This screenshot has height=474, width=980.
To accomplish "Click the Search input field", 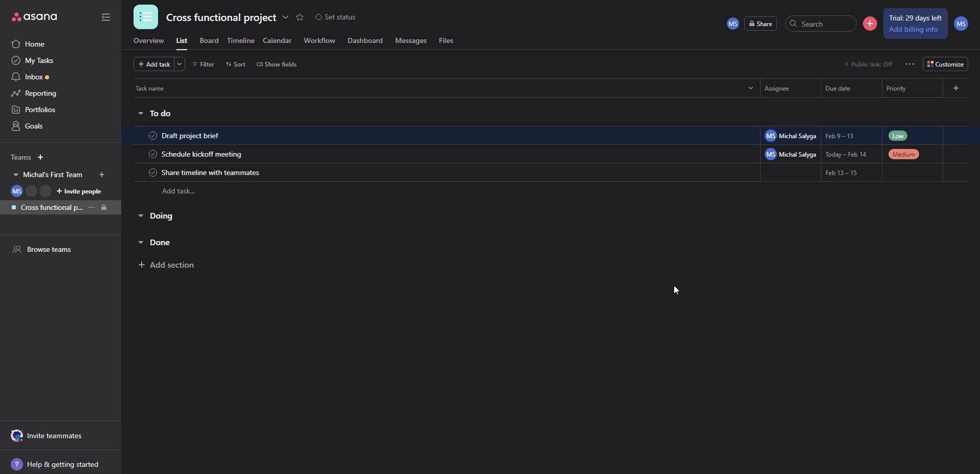I will tap(825, 24).
